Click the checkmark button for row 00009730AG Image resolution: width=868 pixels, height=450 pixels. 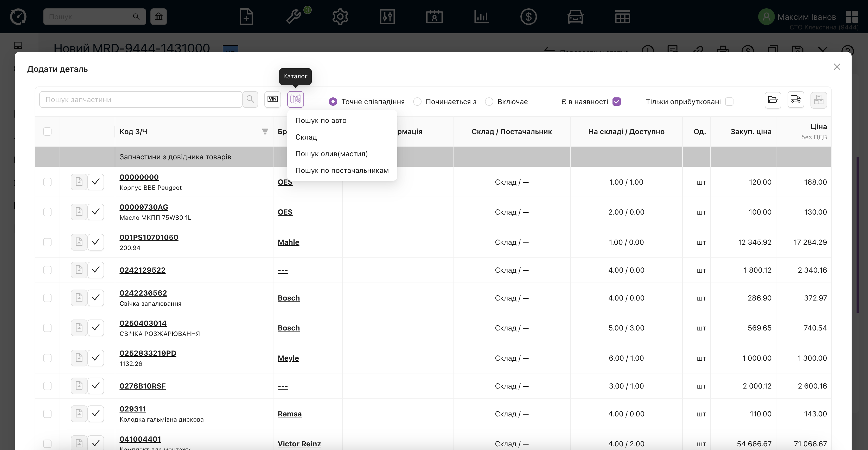tap(96, 212)
